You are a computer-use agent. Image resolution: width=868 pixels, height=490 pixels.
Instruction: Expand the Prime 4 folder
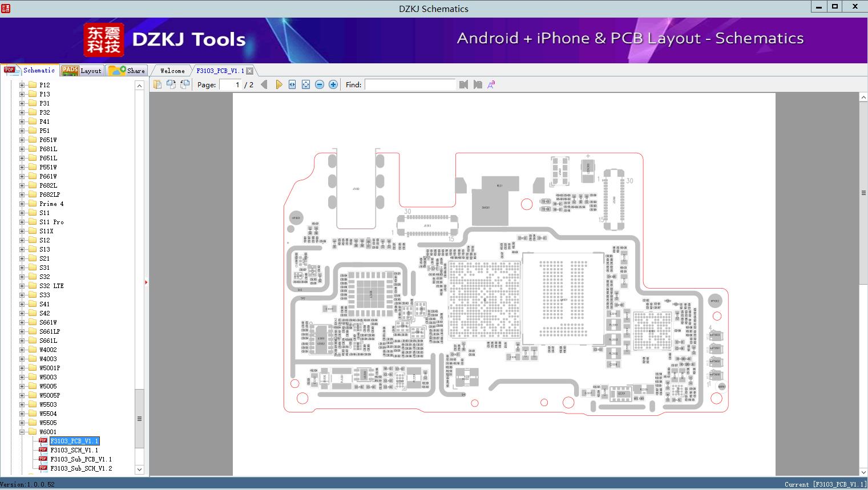[x=22, y=204]
